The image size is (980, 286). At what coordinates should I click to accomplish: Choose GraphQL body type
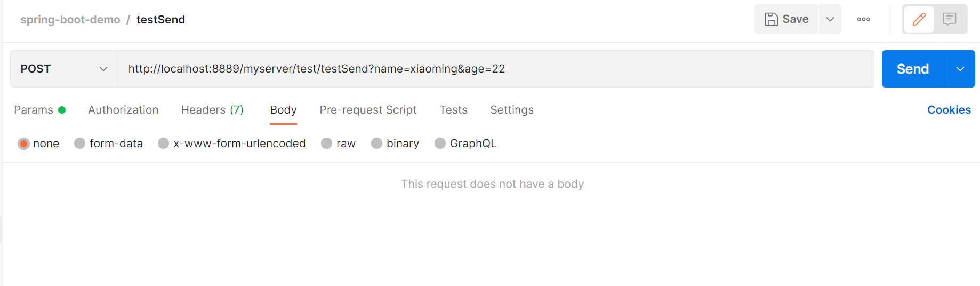click(440, 144)
